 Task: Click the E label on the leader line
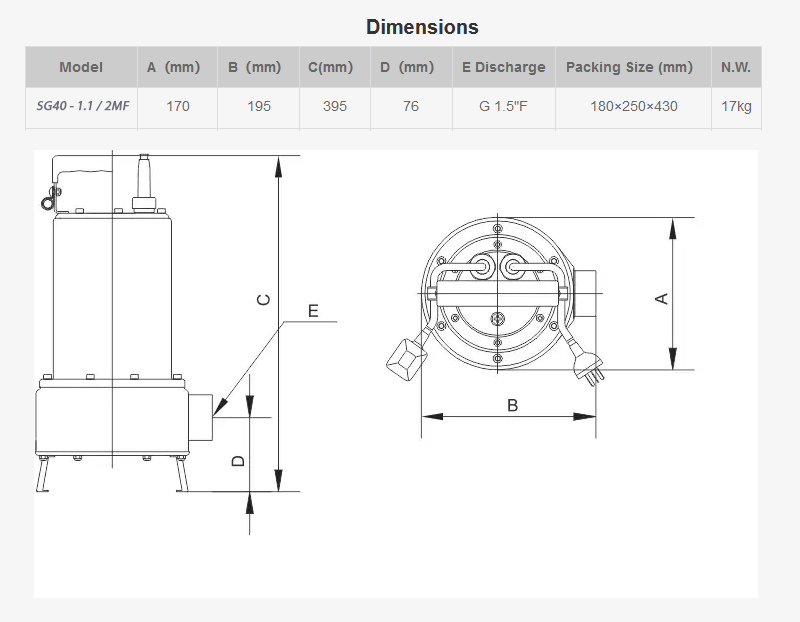(313, 311)
